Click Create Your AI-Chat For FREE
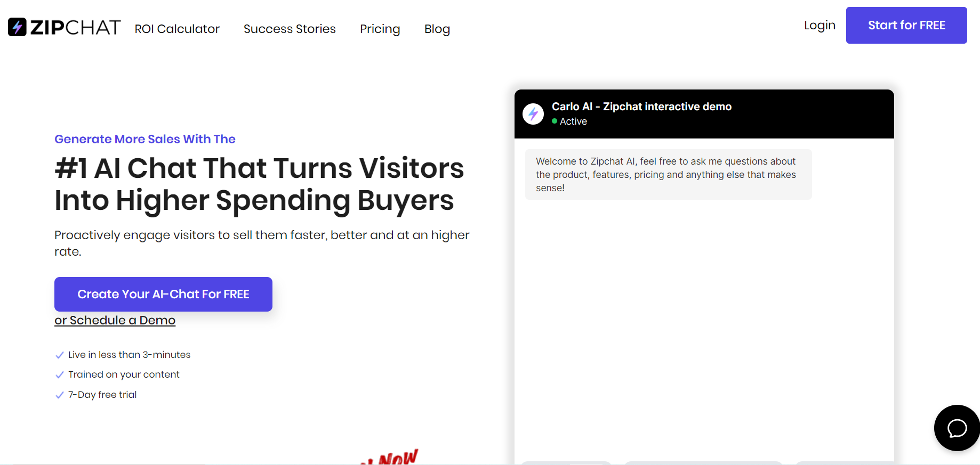 tap(163, 294)
